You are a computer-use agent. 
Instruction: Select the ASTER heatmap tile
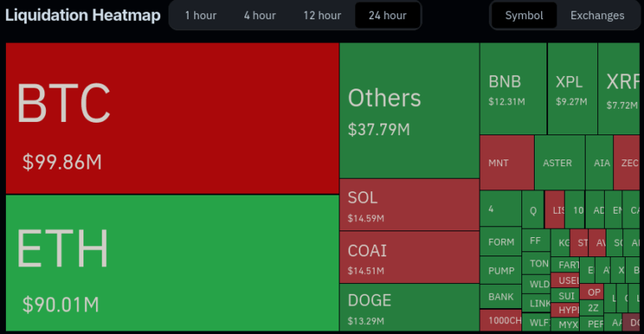[x=559, y=163]
